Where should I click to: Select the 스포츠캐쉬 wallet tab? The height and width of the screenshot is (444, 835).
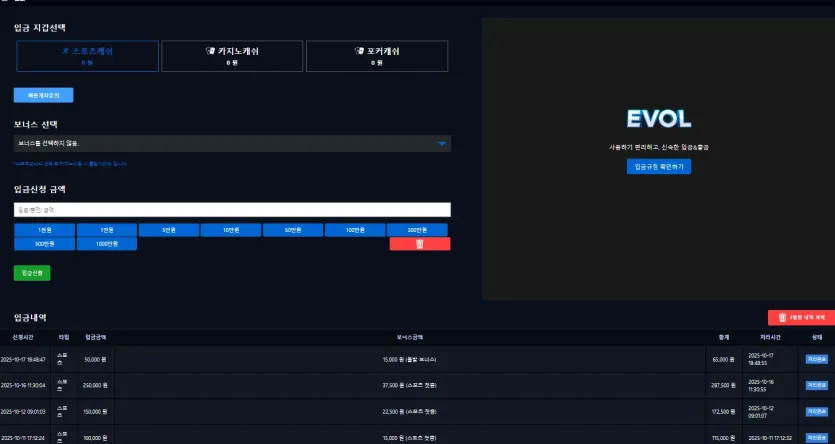point(87,56)
